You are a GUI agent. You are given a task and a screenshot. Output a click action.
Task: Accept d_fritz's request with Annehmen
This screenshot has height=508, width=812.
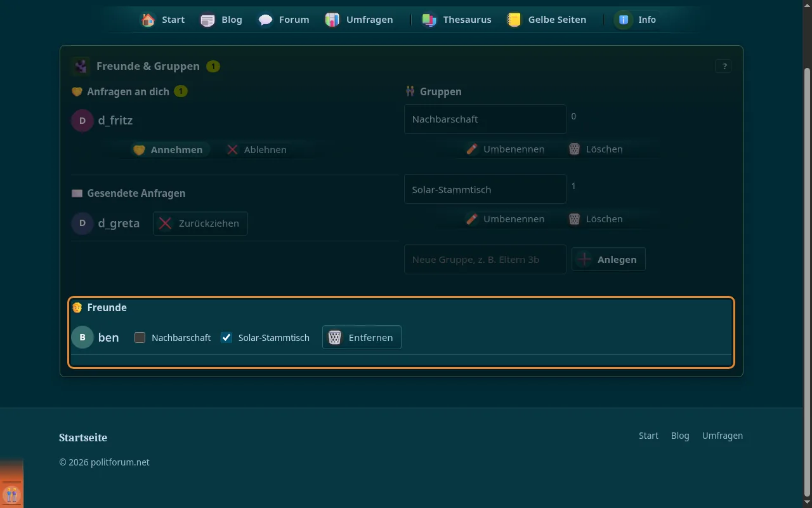coord(168,150)
